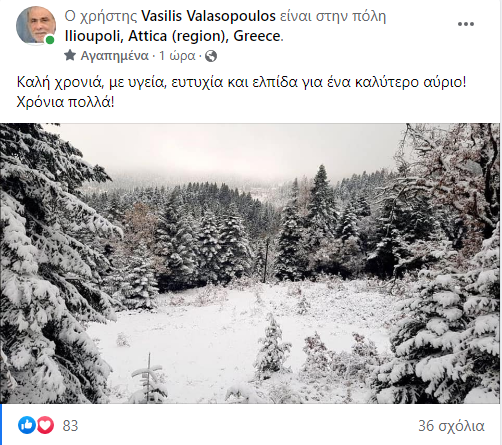The image size is (502, 445).
Task: Open the Vasilis Valasopoulos name link
Action: point(208,16)
